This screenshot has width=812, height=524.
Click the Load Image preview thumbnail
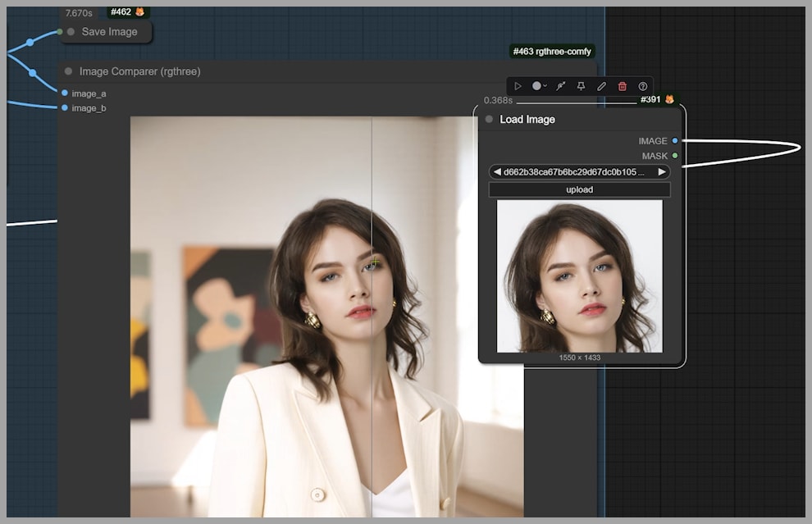tap(579, 276)
